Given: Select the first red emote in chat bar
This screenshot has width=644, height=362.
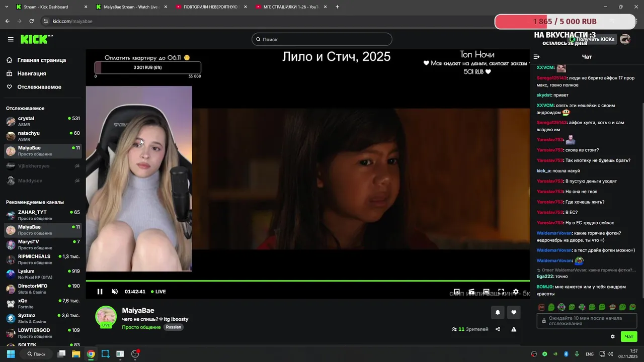Looking at the screenshot, I should coord(541,307).
